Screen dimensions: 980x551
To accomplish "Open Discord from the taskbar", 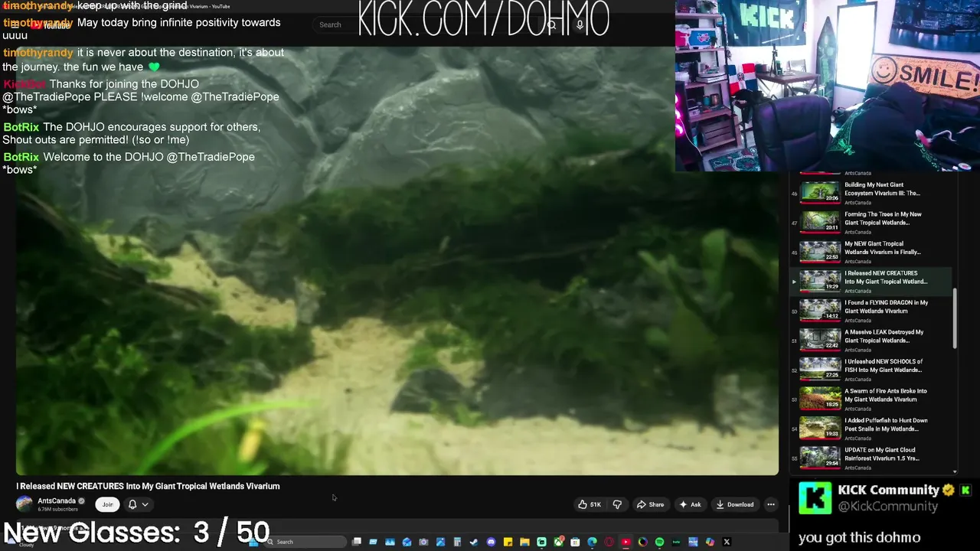I will click(x=491, y=542).
